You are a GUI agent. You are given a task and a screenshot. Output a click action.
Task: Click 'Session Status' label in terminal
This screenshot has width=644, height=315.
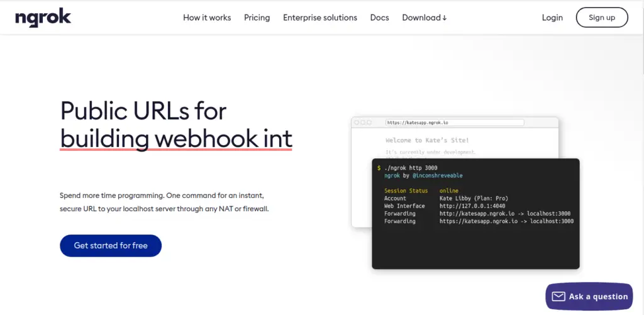tap(406, 191)
